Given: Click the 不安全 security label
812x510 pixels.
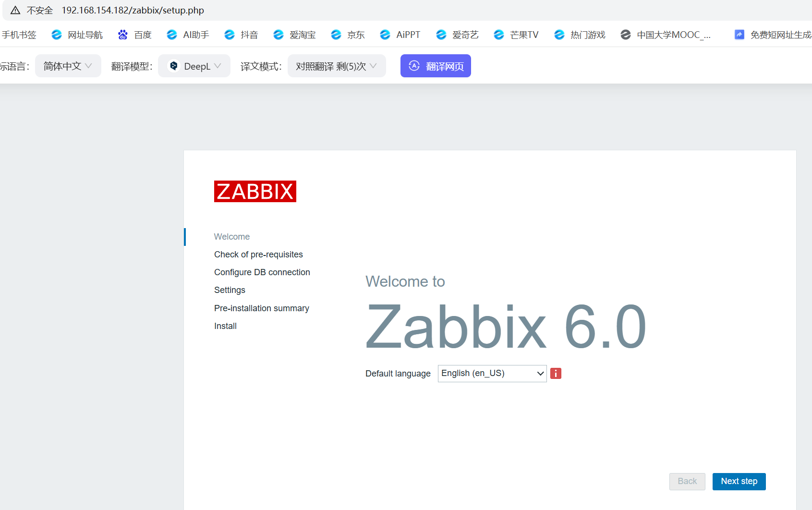Looking at the screenshot, I should point(40,10).
